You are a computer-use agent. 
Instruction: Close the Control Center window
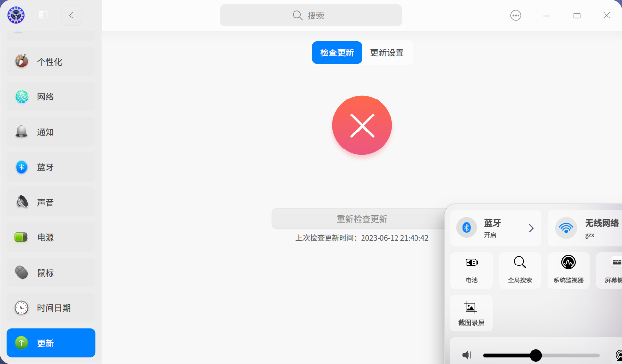pos(606,15)
